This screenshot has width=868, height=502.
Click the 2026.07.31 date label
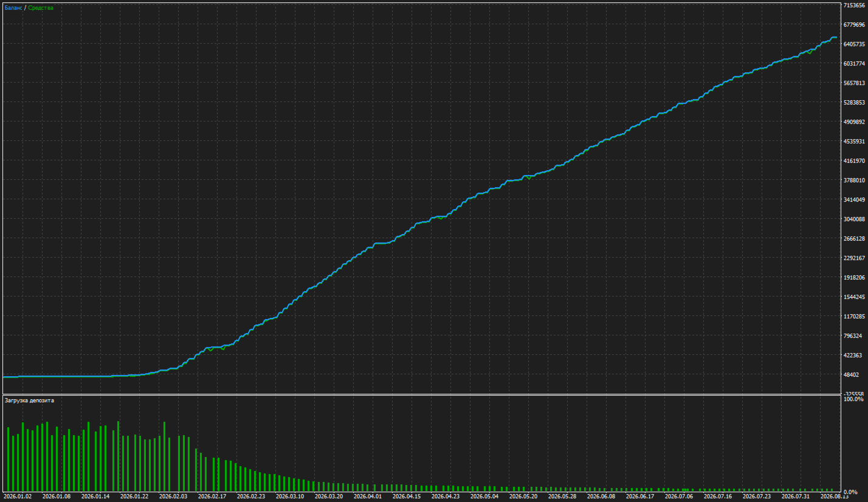(x=796, y=497)
